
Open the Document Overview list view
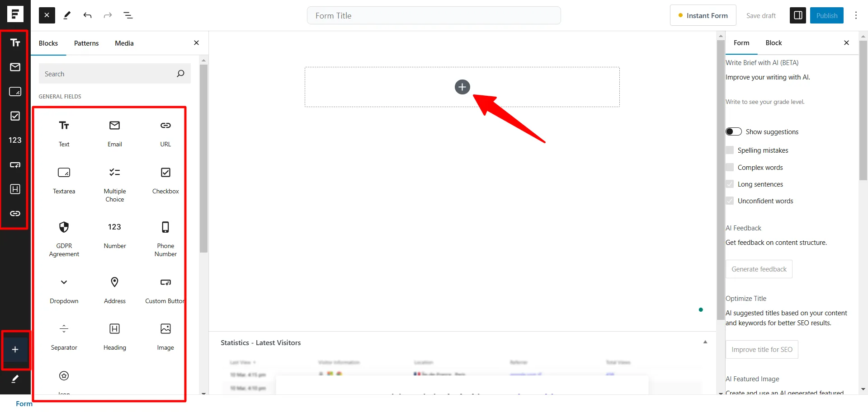128,15
